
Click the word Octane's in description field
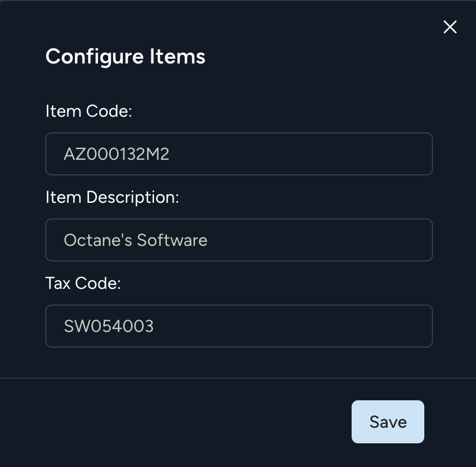98,240
